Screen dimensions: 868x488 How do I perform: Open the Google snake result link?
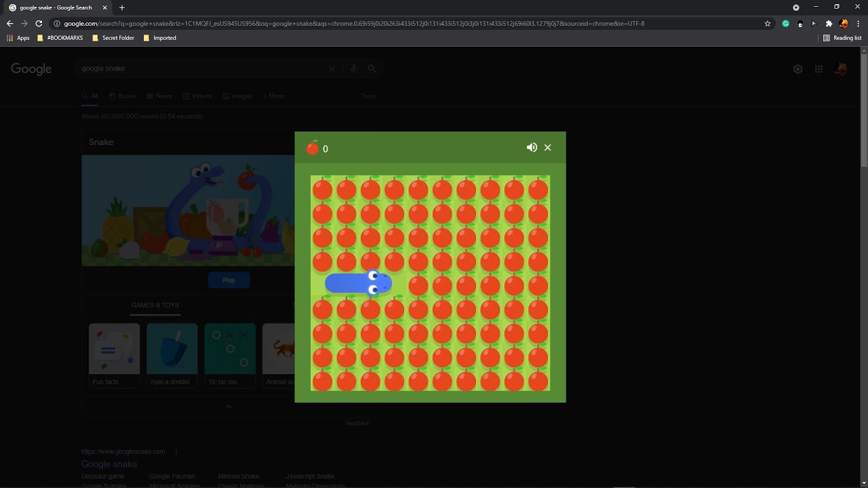tap(109, 464)
